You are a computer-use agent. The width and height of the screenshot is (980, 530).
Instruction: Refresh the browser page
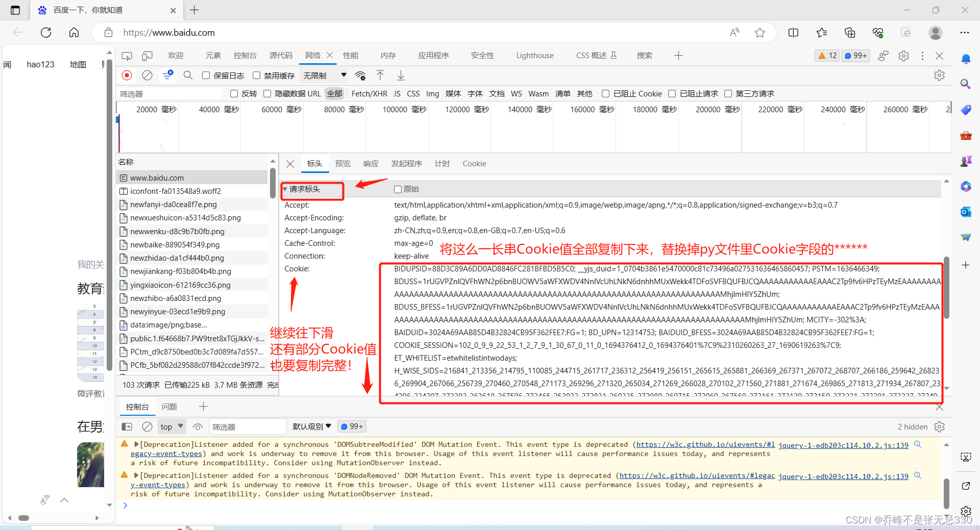(46, 33)
